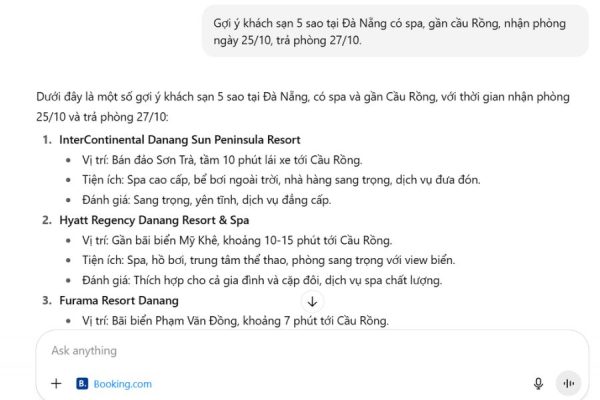Screen dimensions: 600x400
Task: Click the Sang trọng, yên tĩnh review line
Action: point(219,200)
